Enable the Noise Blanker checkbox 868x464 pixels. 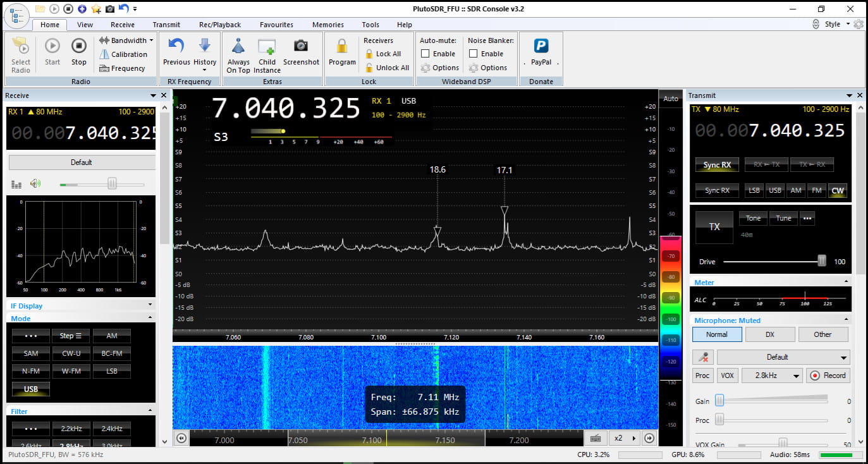pyautogui.click(x=474, y=54)
